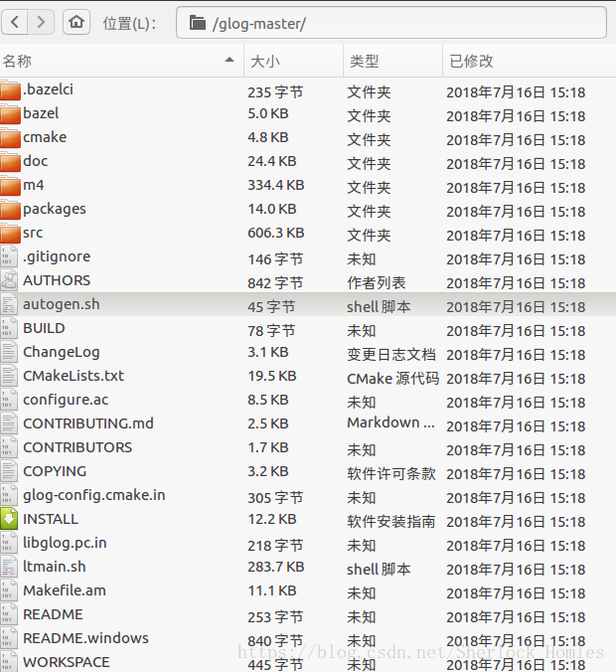Click the green INSTALL file icon
The image size is (616, 672).
coord(9,519)
